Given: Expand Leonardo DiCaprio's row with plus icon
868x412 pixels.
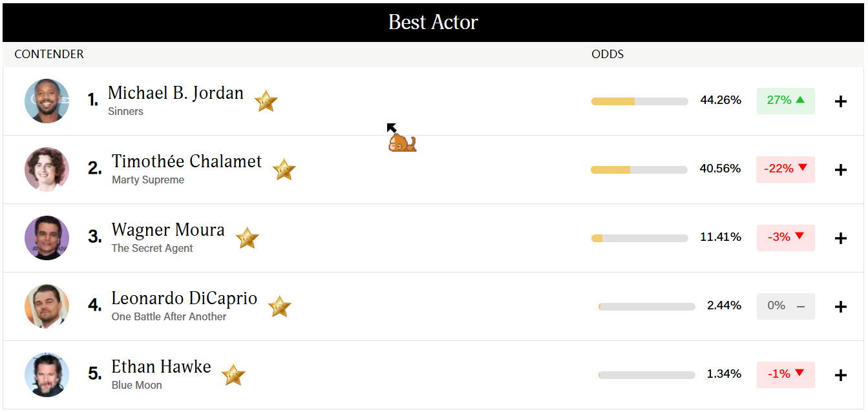Looking at the screenshot, I should 840,307.
